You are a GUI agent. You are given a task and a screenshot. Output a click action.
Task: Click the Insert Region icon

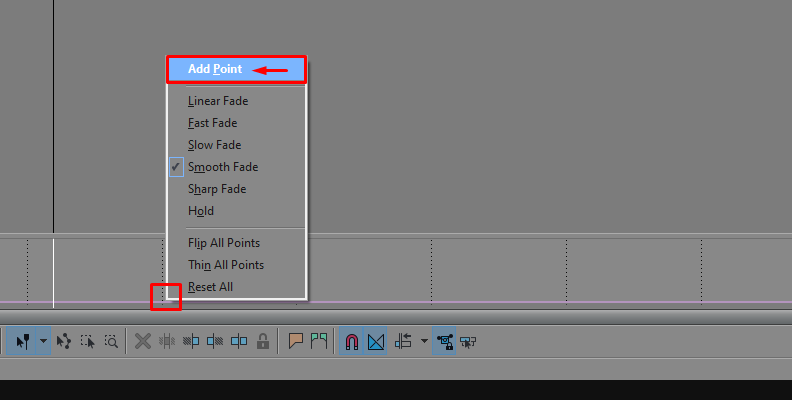tap(319, 341)
